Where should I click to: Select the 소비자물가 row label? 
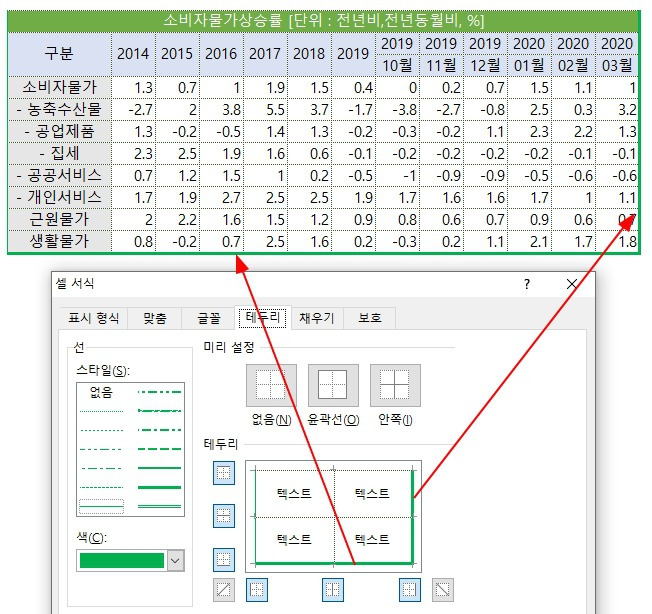(59, 87)
